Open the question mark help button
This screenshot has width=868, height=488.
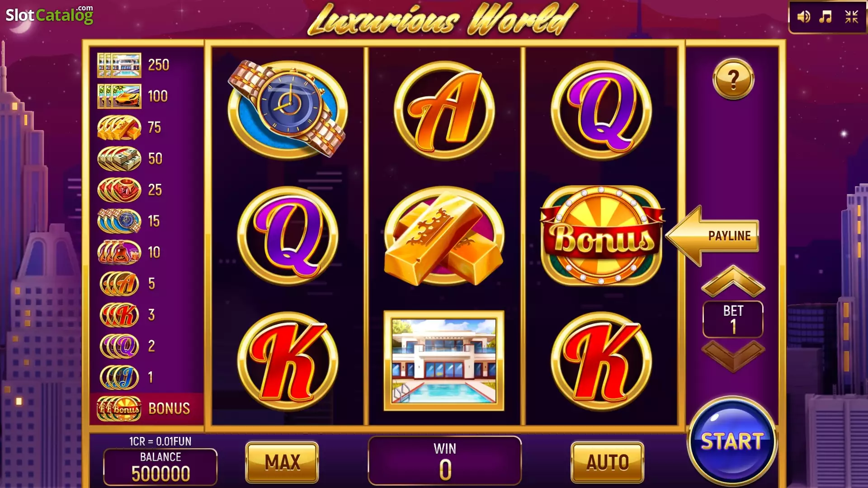tap(733, 79)
